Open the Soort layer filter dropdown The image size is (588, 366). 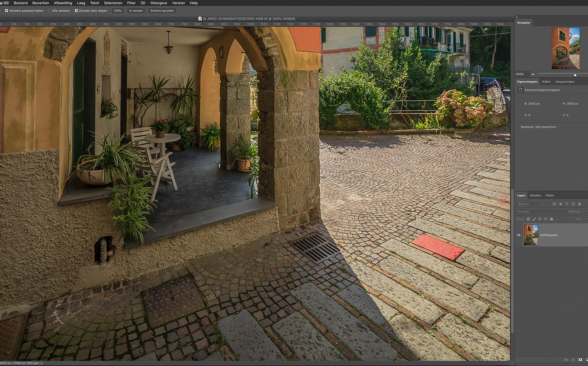529,204
